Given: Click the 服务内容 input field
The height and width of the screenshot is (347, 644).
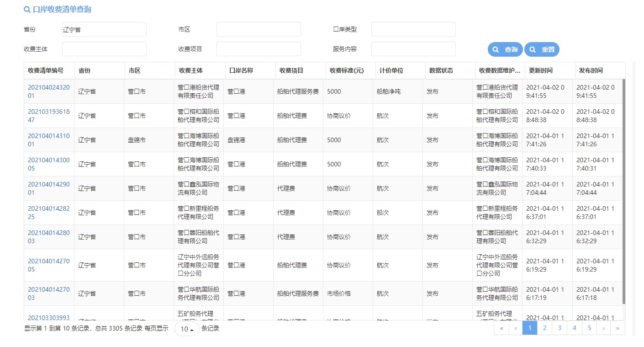Looking at the screenshot, I should coord(413,49).
